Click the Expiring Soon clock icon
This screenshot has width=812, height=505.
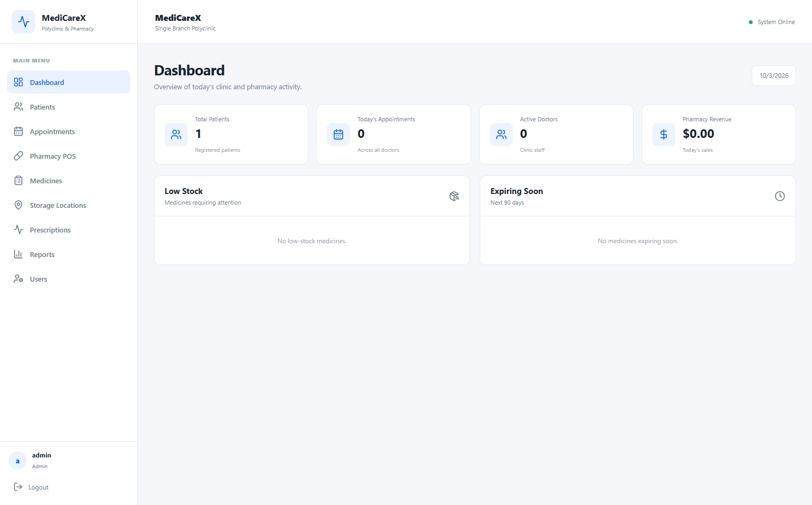780,196
